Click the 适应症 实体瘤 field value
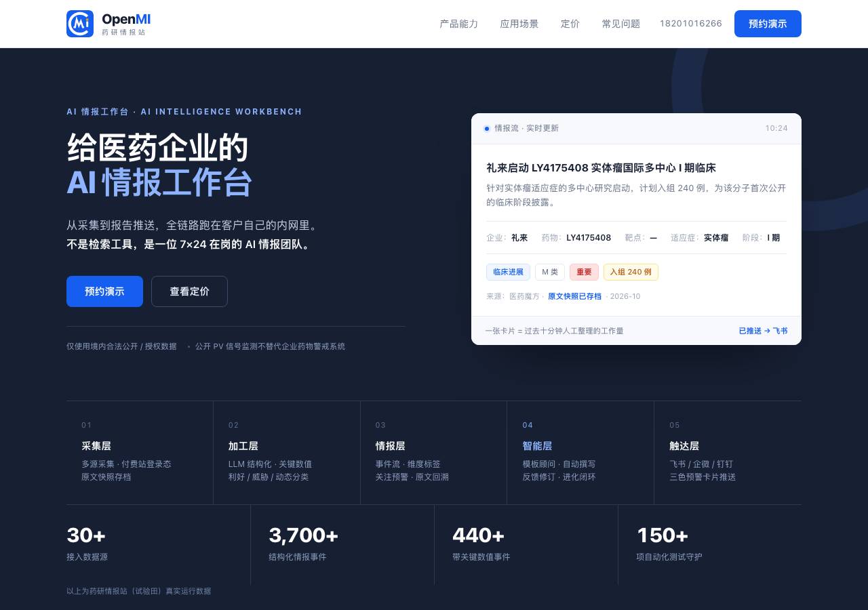This screenshot has width=868, height=610. [x=716, y=238]
